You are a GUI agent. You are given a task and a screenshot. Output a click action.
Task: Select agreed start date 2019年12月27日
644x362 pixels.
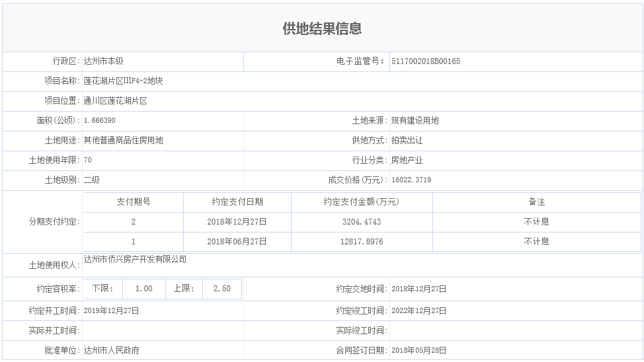[x=111, y=310]
